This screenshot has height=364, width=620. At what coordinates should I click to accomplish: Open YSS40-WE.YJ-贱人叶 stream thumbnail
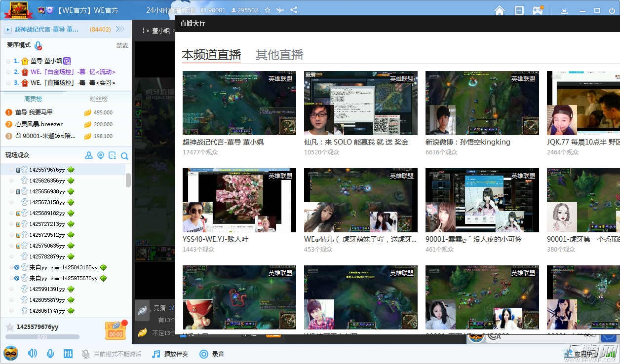point(239,200)
